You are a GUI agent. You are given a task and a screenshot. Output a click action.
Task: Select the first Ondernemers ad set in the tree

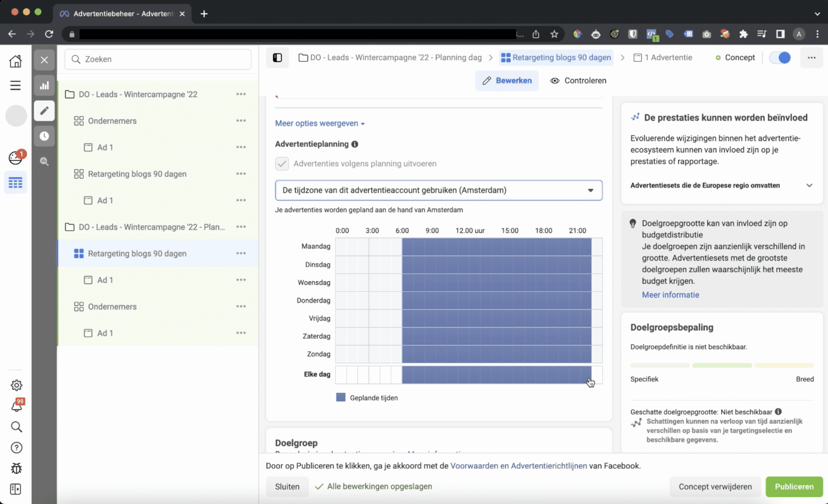click(x=112, y=121)
